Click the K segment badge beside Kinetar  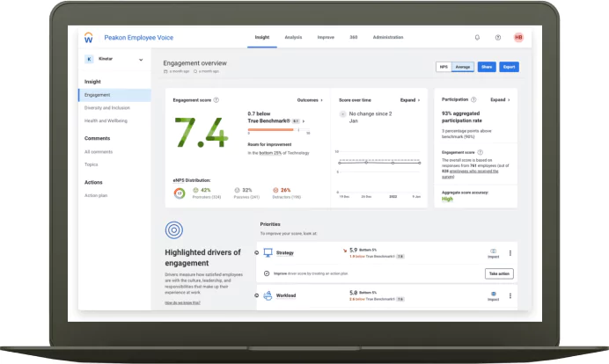coord(90,59)
